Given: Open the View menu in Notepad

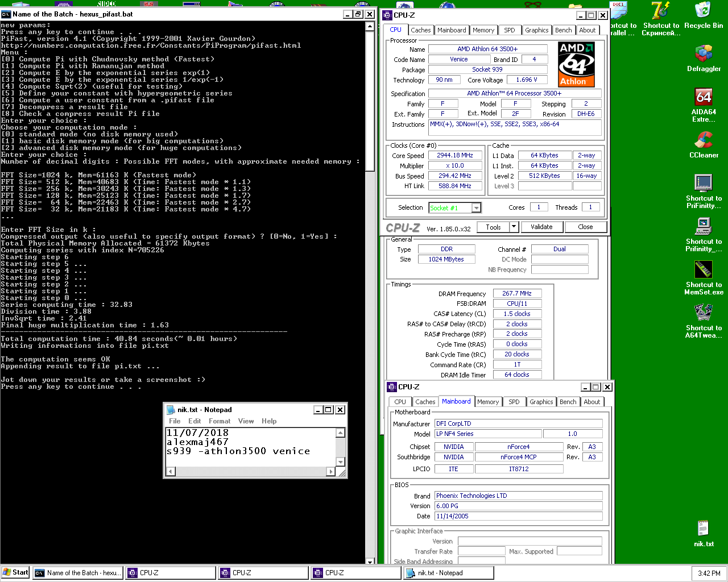Looking at the screenshot, I should (x=246, y=421).
